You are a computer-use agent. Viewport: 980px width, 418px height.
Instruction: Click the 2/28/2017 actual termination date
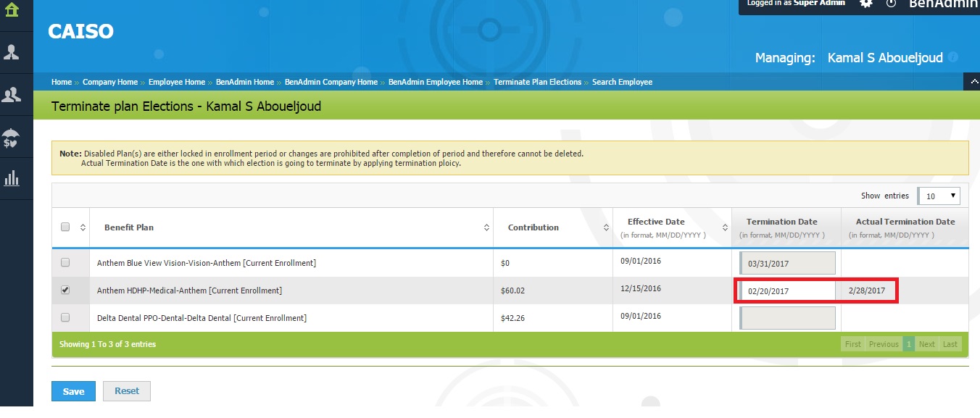point(866,290)
